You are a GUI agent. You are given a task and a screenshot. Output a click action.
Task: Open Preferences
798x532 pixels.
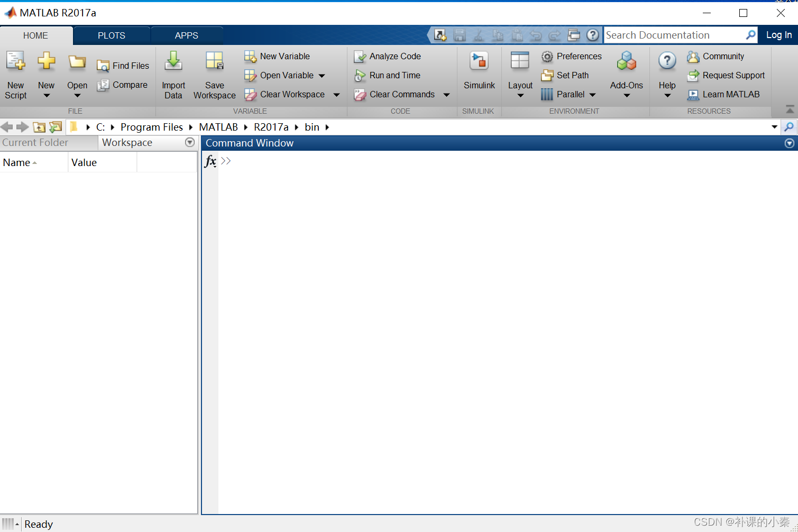point(572,56)
